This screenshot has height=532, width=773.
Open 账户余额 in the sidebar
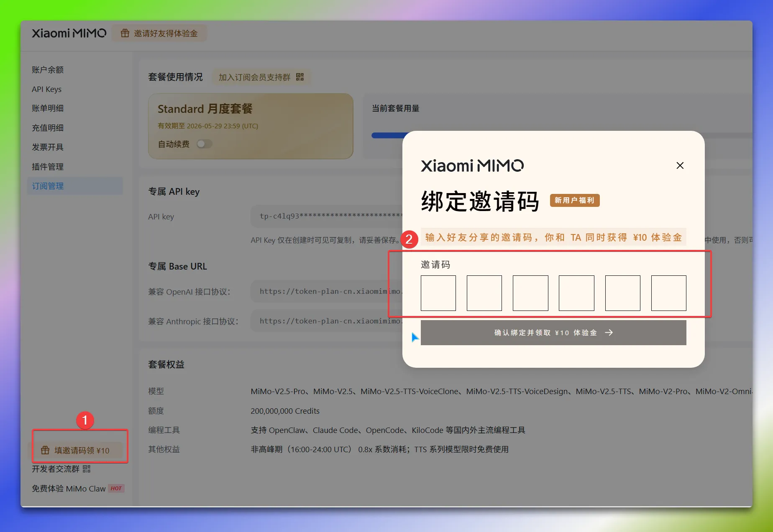click(x=48, y=70)
